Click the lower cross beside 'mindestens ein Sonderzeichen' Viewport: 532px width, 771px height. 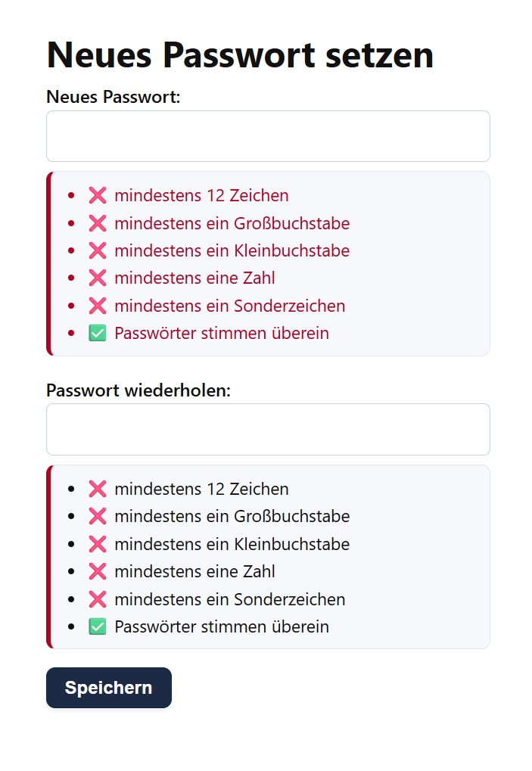(x=97, y=599)
